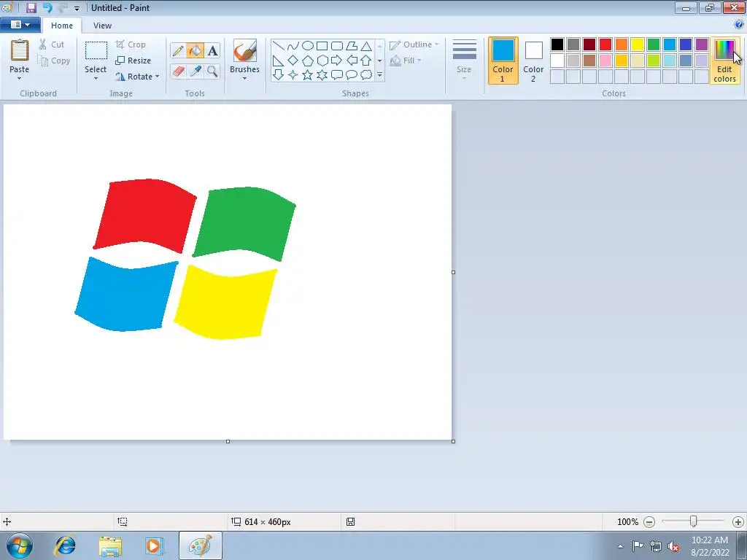747x560 pixels.
Task: Click the Crop button
Action: [131, 44]
